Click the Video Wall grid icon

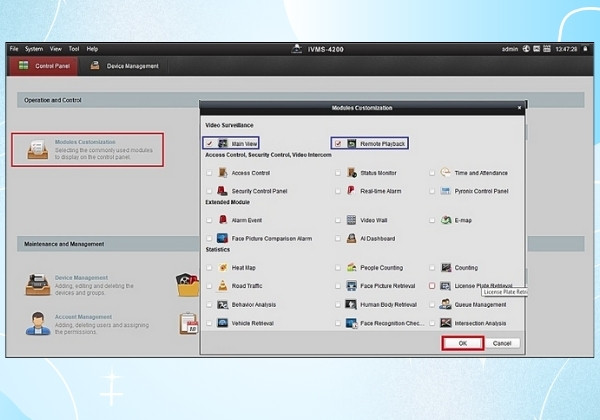coord(351,220)
